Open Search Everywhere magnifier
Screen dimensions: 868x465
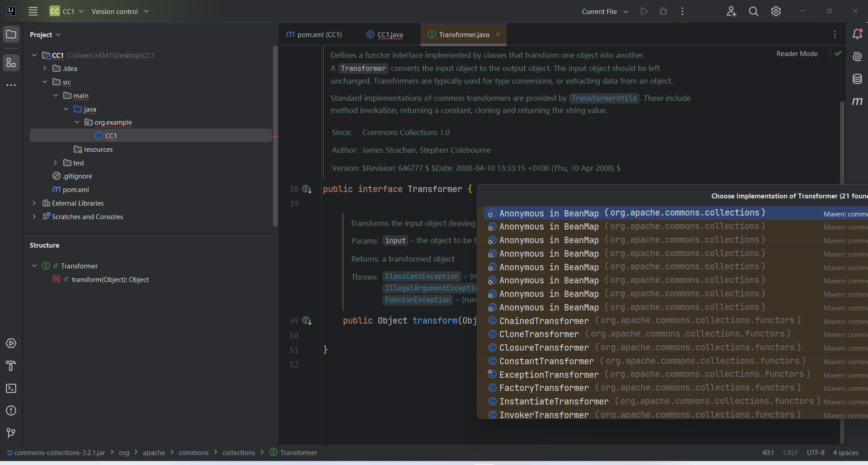(x=754, y=11)
